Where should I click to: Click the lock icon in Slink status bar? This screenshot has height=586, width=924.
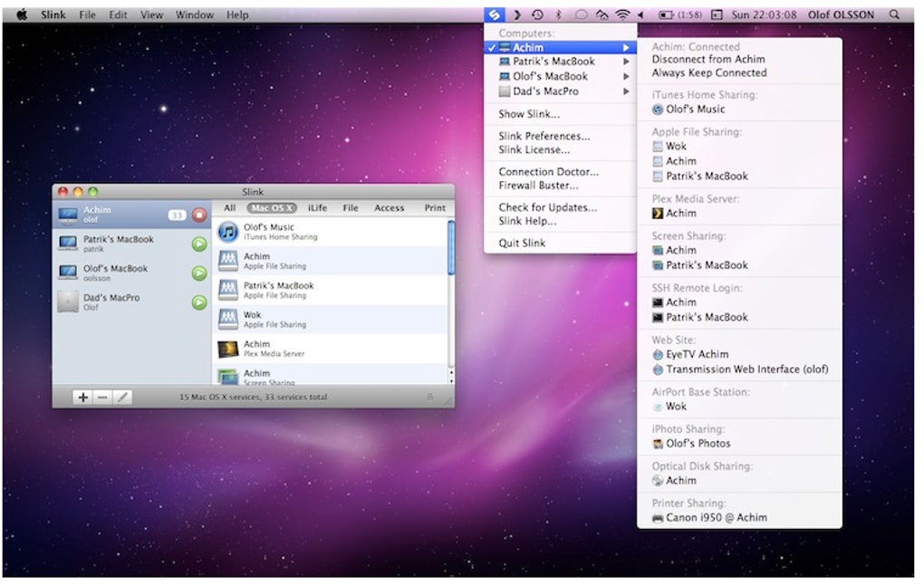pyautogui.click(x=429, y=398)
